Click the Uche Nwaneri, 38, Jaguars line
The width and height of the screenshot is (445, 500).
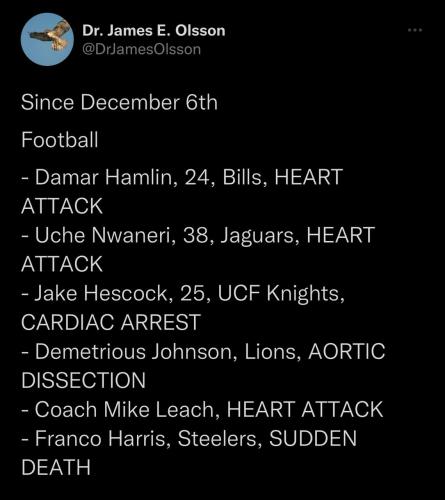[x=198, y=235]
